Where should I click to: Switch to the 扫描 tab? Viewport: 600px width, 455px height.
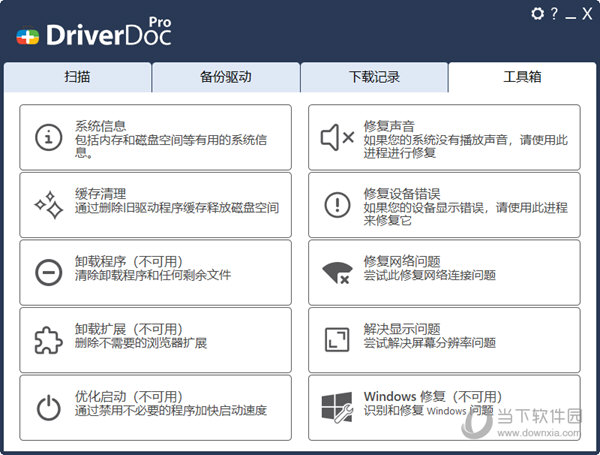pyautogui.click(x=78, y=77)
